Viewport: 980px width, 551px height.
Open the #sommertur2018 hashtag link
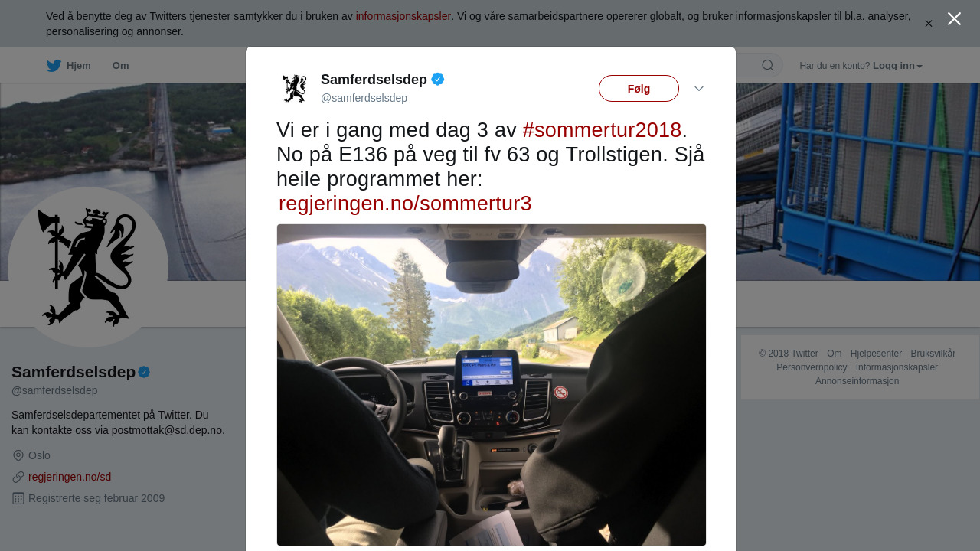tap(602, 130)
